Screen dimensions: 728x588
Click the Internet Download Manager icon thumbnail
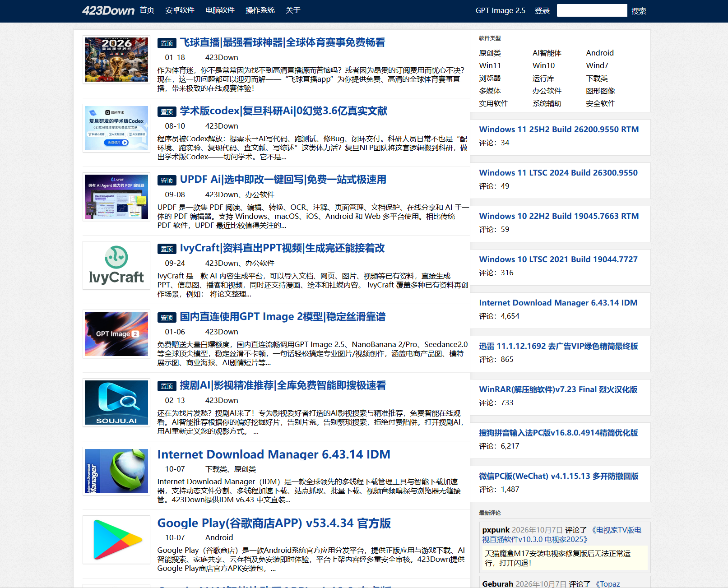[116, 471]
